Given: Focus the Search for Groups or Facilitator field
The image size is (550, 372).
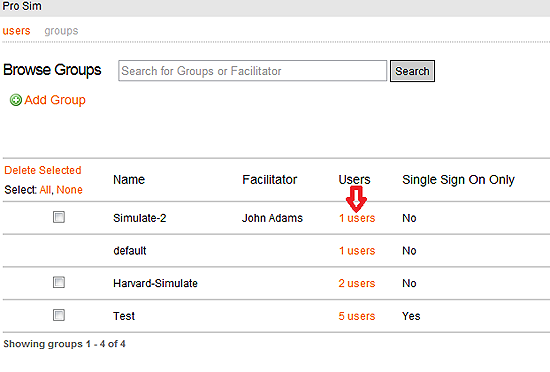Looking at the screenshot, I should [253, 71].
